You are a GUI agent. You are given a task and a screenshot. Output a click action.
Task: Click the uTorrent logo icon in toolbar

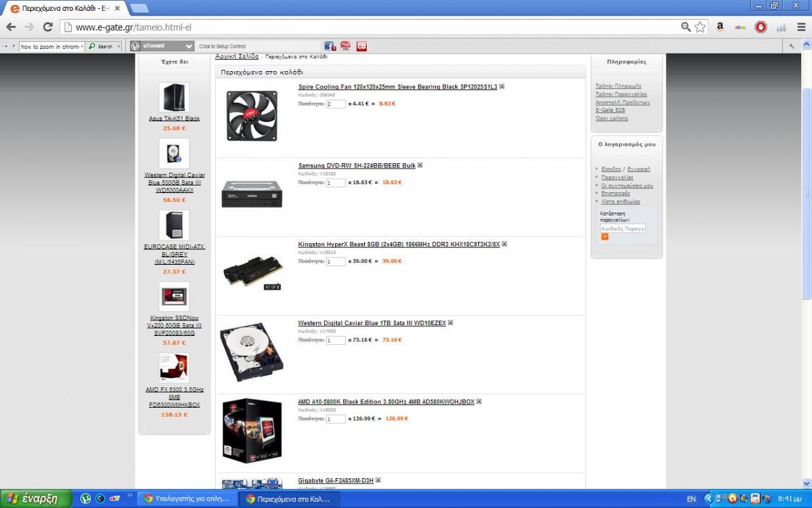tap(135, 46)
